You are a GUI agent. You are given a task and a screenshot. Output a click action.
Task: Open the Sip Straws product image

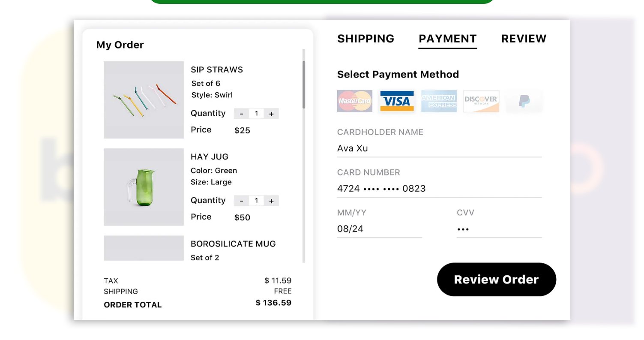click(x=144, y=100)
